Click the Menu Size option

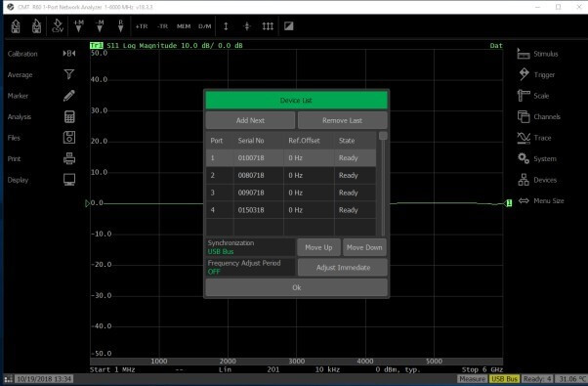549,200
